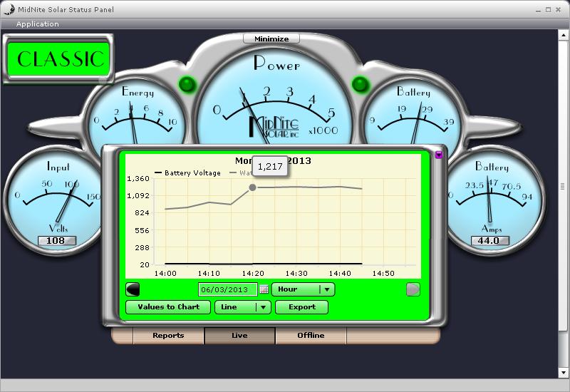Click the vertical scrollbar down arrow
This screenshot has height=392, width=570.
pos(563,373)
